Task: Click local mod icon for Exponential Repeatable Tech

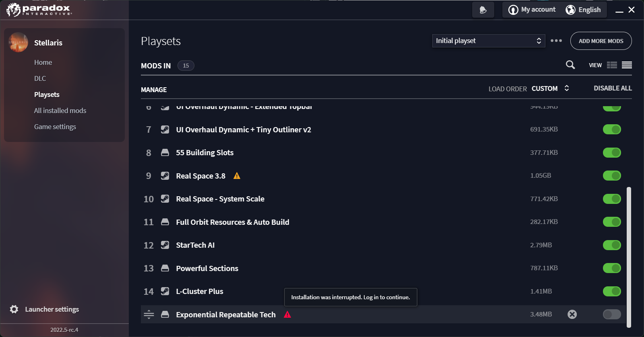Action: [165, 314]
